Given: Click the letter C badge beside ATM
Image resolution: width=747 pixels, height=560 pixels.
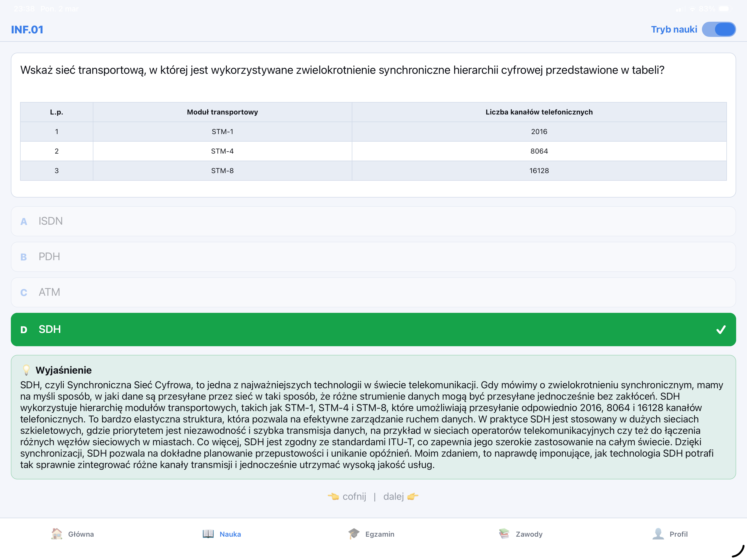Looking at the screenshot, I should point(24,293).
